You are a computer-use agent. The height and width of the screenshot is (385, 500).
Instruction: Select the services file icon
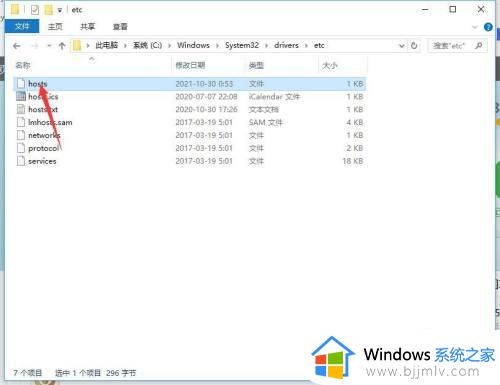click(21, 161)
